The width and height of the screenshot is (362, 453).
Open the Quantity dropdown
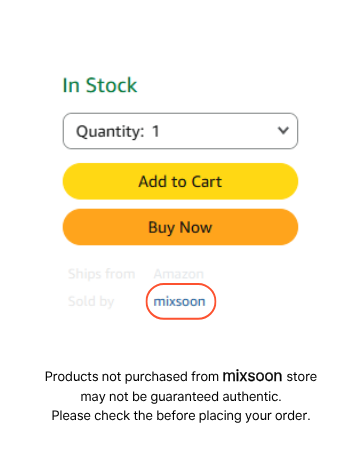pos(180,131)
